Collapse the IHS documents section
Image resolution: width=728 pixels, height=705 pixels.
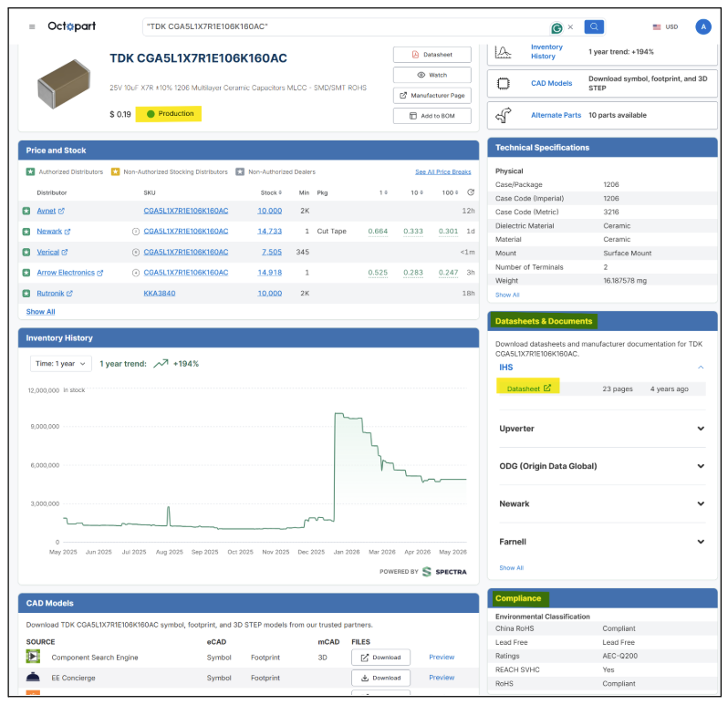coord(701,368)
